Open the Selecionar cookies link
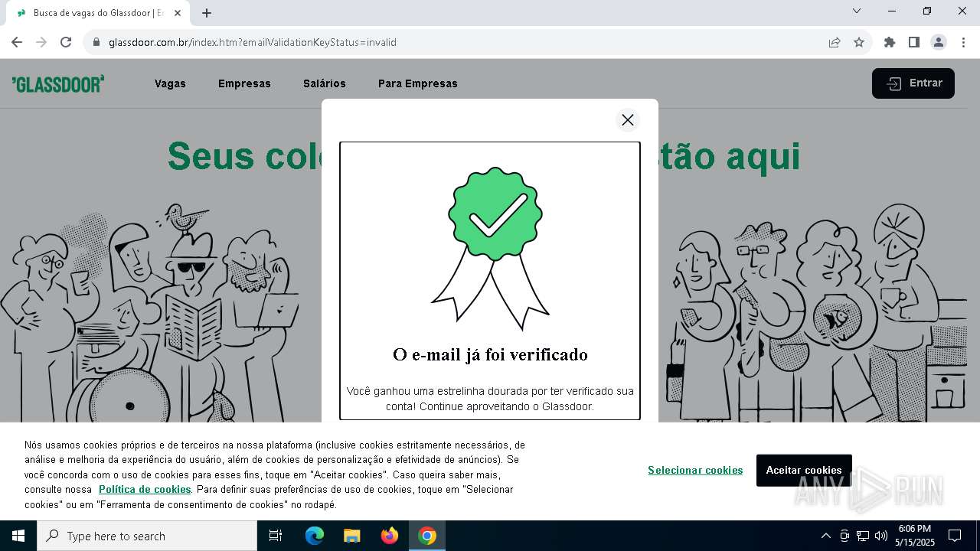Image resolution: width=980 pixels, height=551 pixels. click(x=695, y=470)
